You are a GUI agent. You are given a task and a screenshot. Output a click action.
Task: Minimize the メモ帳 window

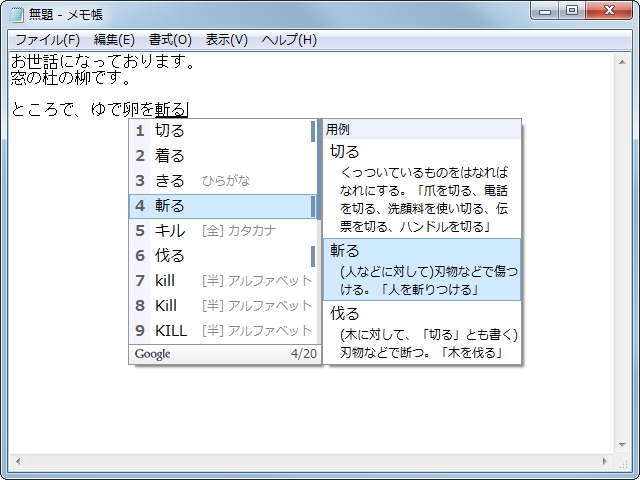click(x=545, y=11)
